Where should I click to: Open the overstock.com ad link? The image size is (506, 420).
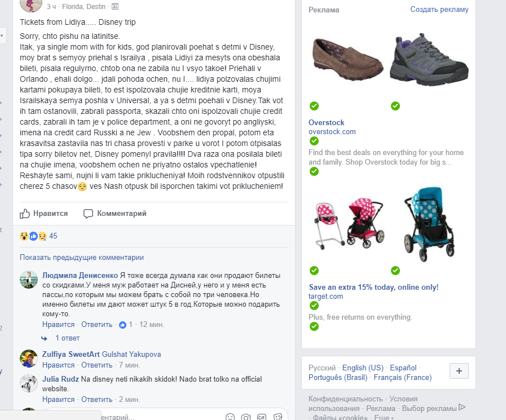click(x=332, y=131)
